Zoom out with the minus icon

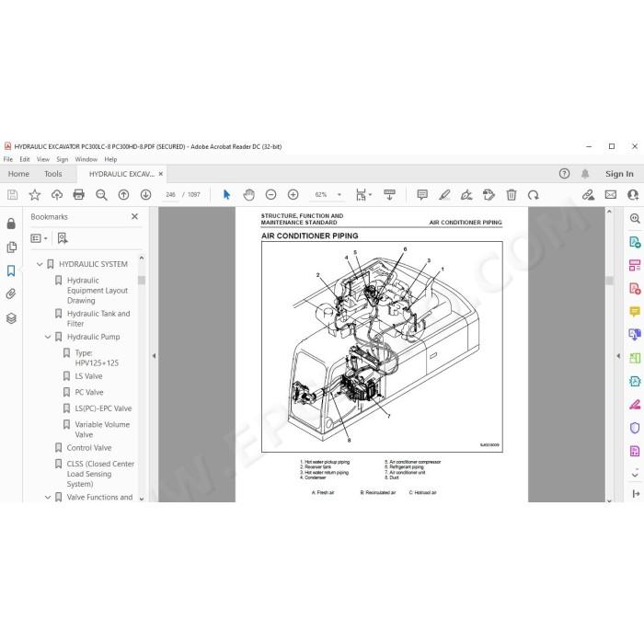pos(270,195)
